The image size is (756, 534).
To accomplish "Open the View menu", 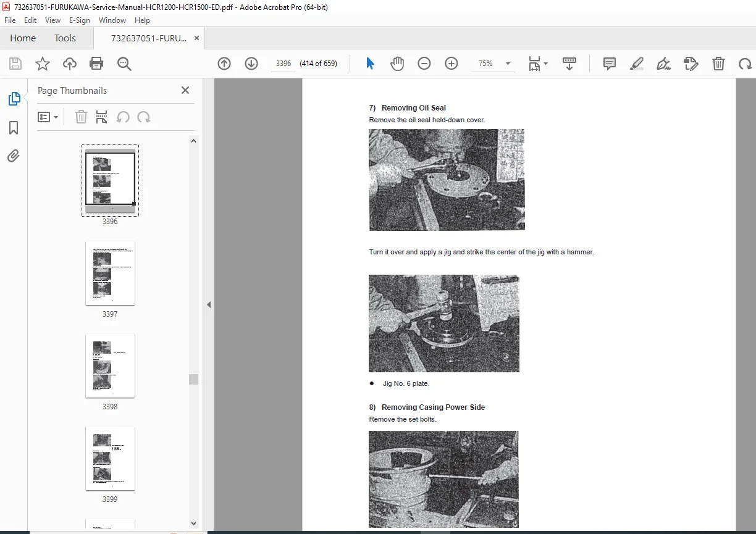I will pyautogui.click(x=52, y=20).
